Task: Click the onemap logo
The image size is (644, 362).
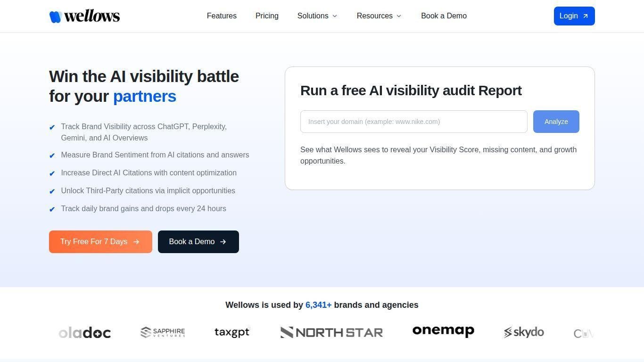Action: 443,331
